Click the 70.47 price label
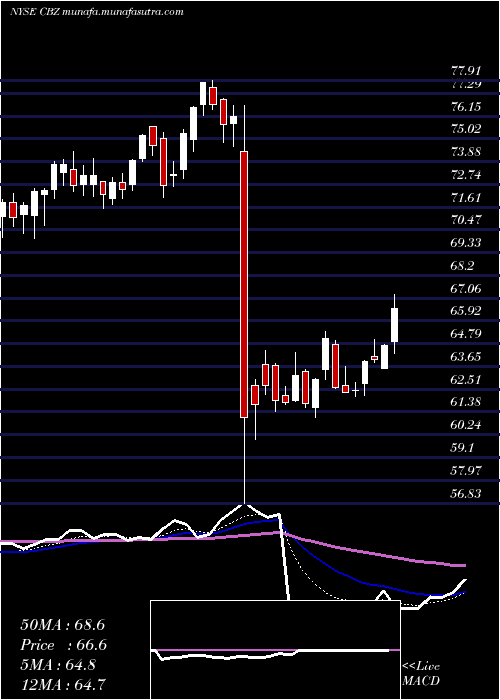This screenshot has height=700, width=500. tap(466, 220)
